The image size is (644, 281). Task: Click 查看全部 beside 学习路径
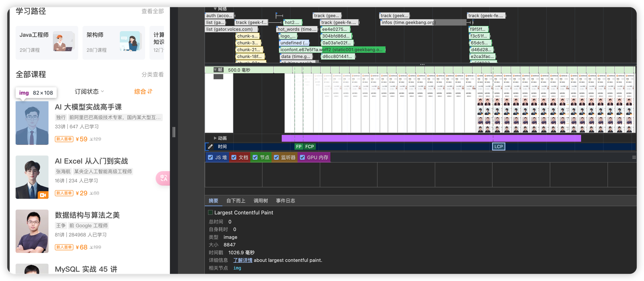point(152,11)
